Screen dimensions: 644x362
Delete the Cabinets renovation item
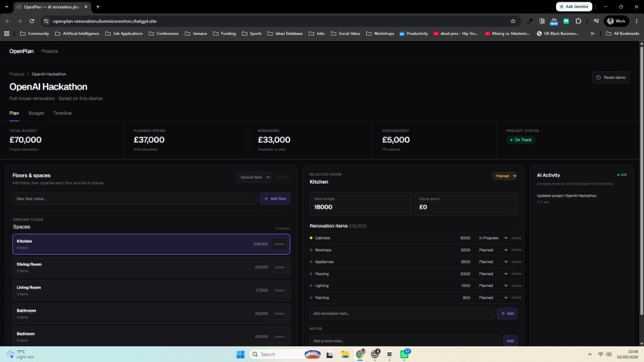tap(516, 238)
